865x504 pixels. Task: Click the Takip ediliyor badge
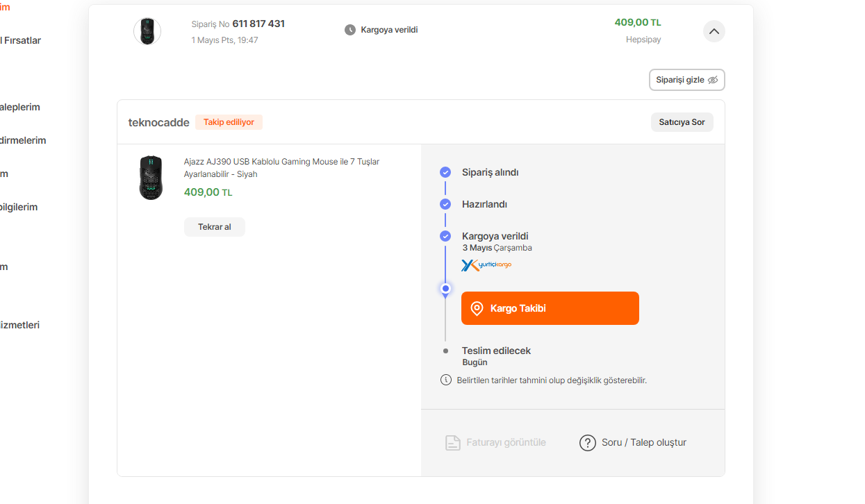coord(229,122)
